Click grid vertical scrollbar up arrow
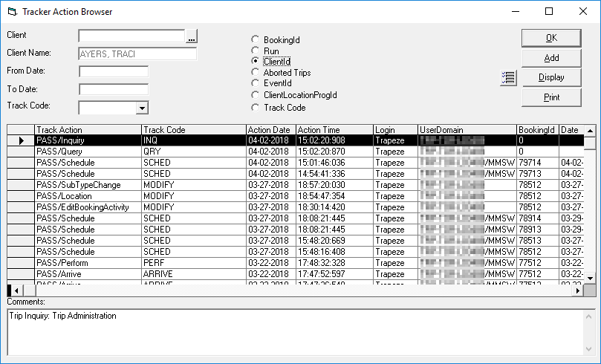Screen dimensions: 601x364 [x=591, y=131]
